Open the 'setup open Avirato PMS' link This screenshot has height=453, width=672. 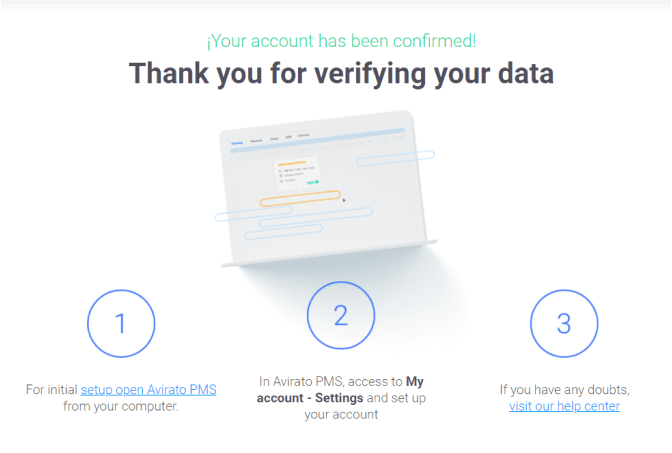pyautogui.click(x=148, y=390)
